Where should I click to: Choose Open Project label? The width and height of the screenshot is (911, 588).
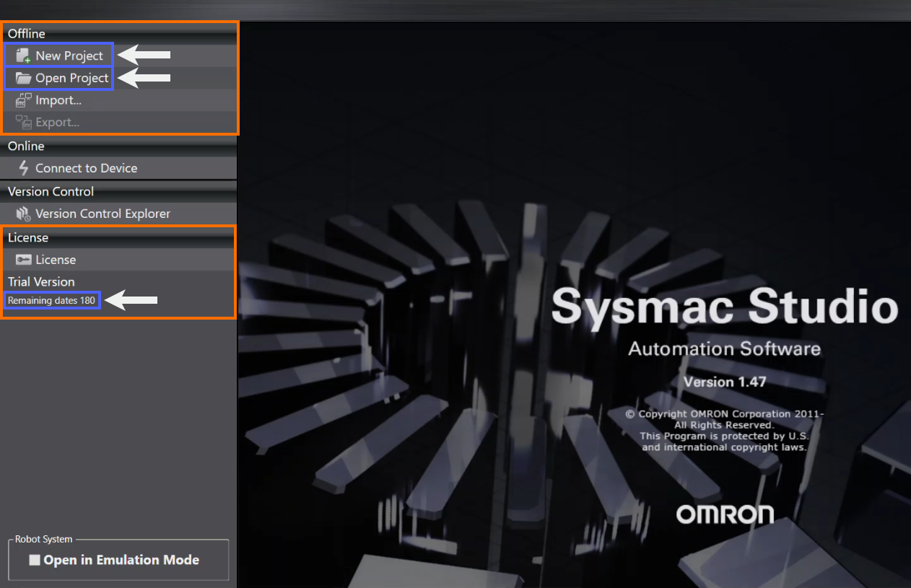click(x=72, y=78)
